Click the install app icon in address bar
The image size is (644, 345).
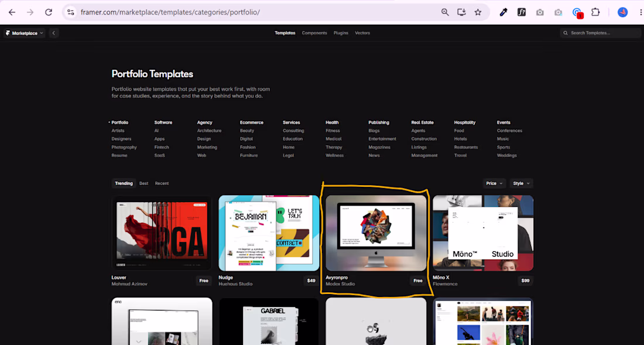[462, 12]
